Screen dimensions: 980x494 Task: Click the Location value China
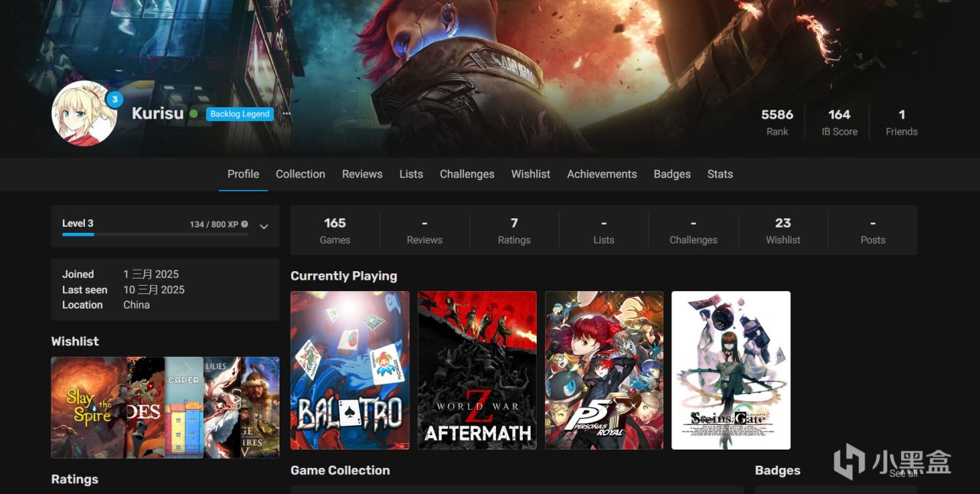click(x=136, y=305)
